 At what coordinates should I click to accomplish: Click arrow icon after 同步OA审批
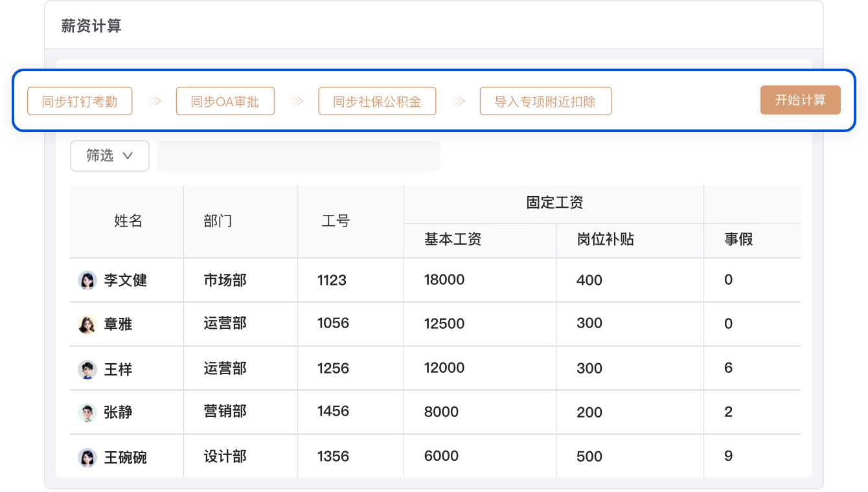[297, 101]
